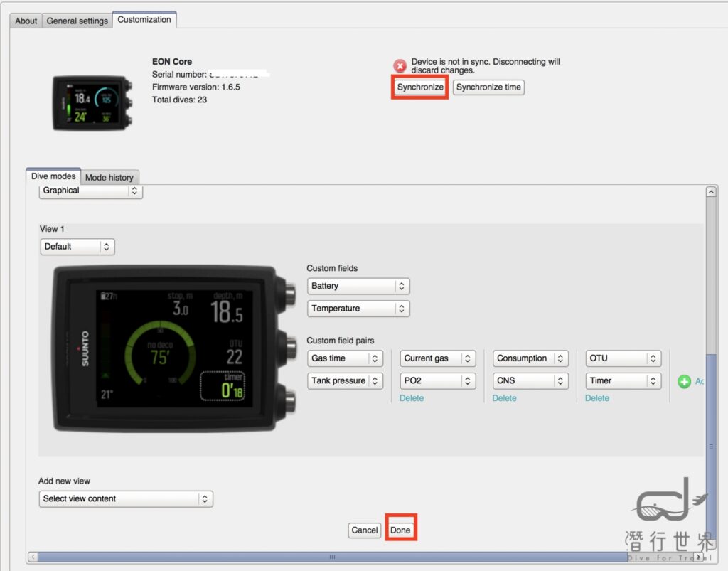This screenshot has width=728, height=571.
Task: Switch to General settings tab
Action: (x=77, y=21)
